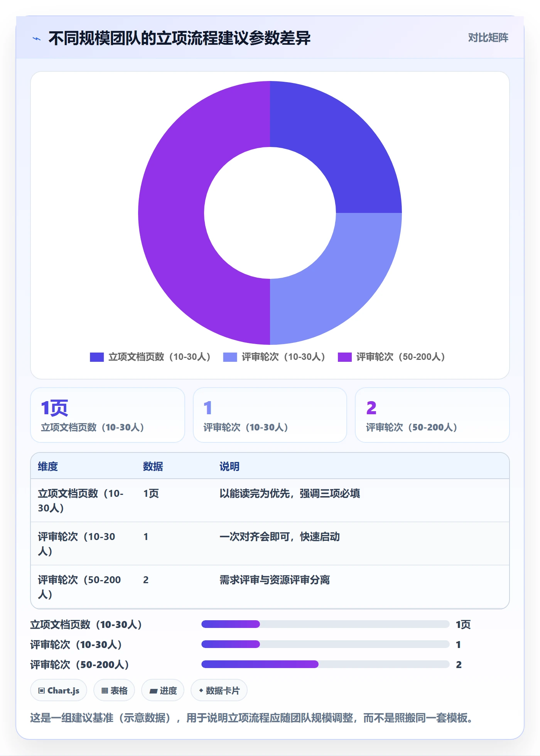This screenshot has height=756, width=540.
Task: Click progress bar for 评审轮次（10-30人）
Action: pyautogui.click(x=325, y=644)
